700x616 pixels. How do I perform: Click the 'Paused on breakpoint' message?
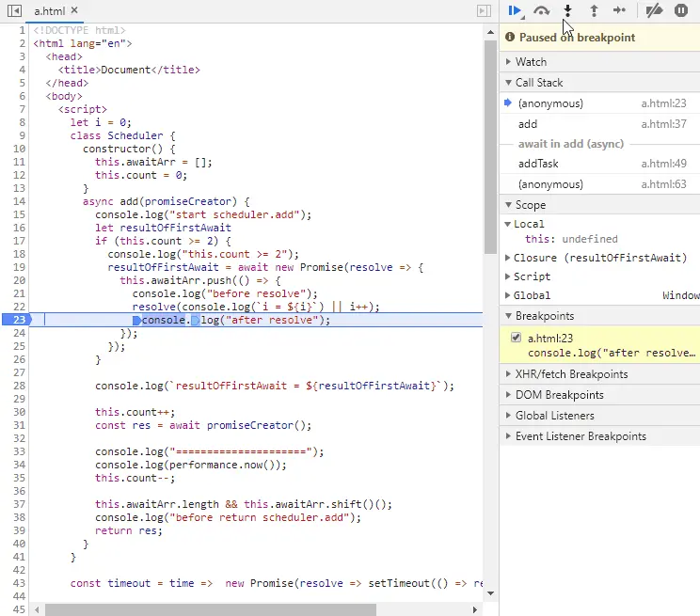pyautogui.click(x=577, y=38)
